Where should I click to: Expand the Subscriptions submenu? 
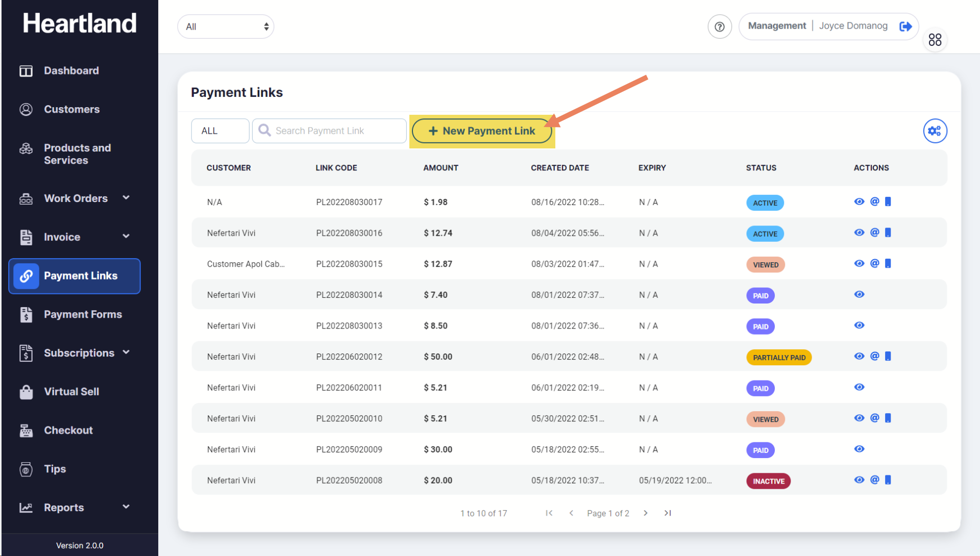click(x=79, y=353)
